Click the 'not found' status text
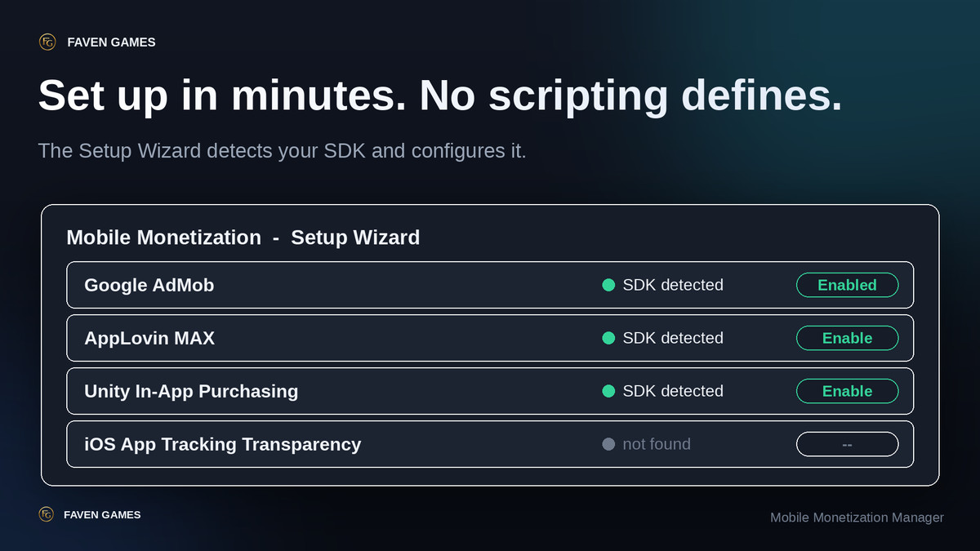 (657, 444)
